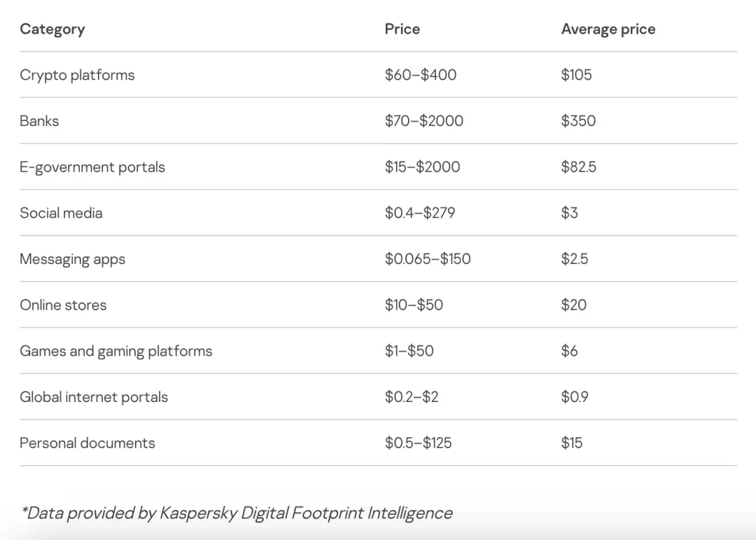Click the Price column header
Viewport: 756px width, 540px height.
[x=402, y=29]
